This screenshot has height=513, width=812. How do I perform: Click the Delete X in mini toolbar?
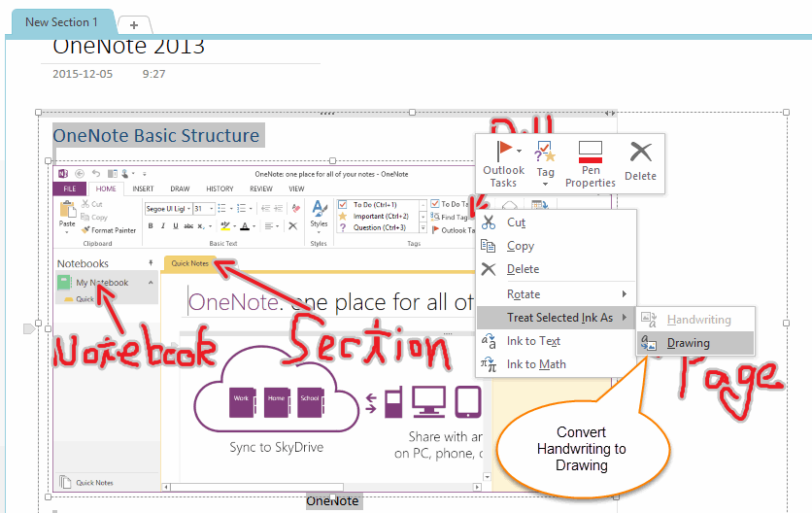tap(640, 152)
